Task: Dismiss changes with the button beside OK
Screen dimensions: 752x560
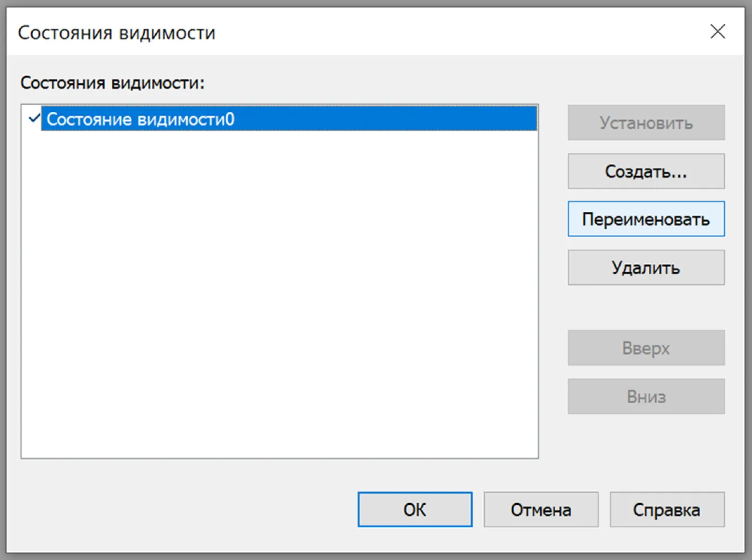Action: coord(540,510)
